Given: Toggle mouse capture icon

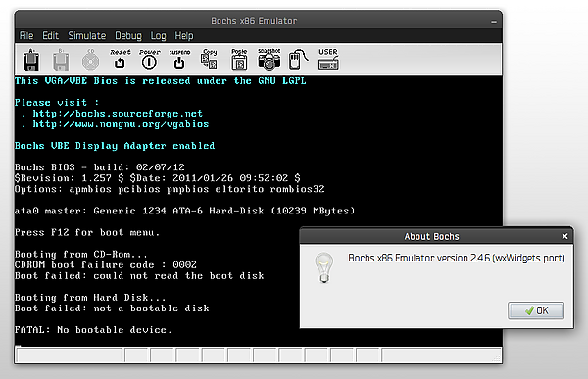Looking at the screenshot, I should [298, 59].
